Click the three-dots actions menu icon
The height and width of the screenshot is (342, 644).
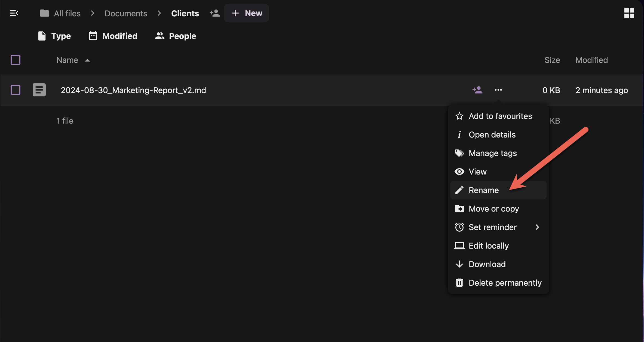coord(498,90)
